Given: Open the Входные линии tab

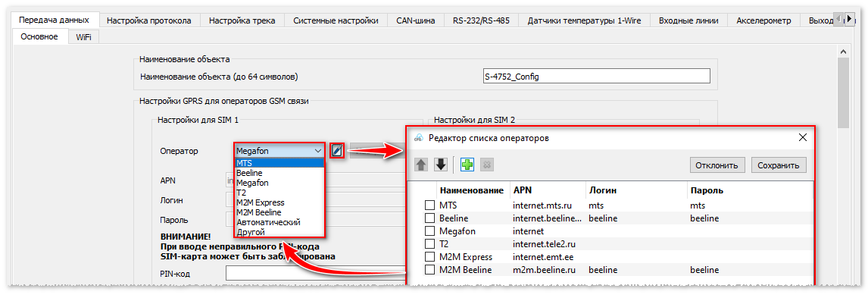Looking at the screenshot, I should pos(688,20).
